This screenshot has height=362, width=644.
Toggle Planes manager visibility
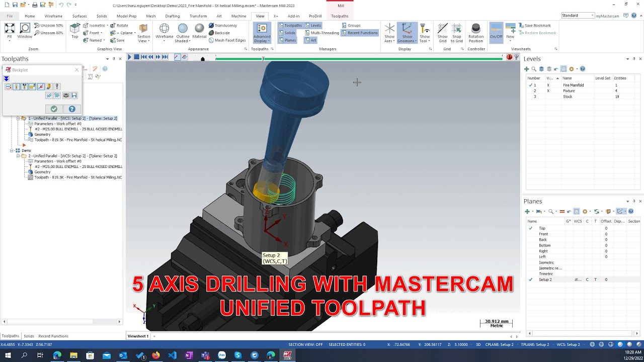(287, 40)
